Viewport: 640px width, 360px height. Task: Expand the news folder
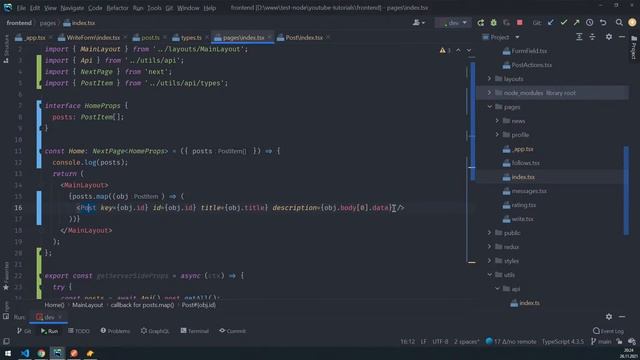[497, 121]
